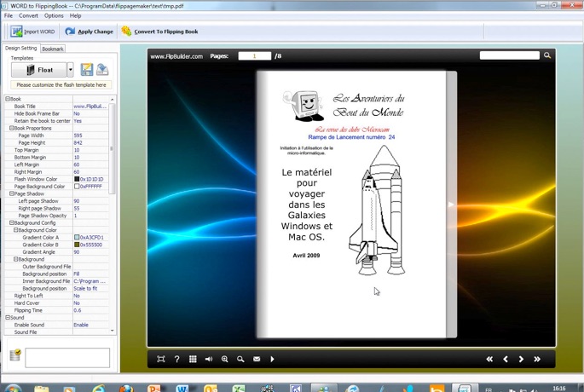584x392 pixels.
Task: Click the search box in viewer header
Action: 509,55
